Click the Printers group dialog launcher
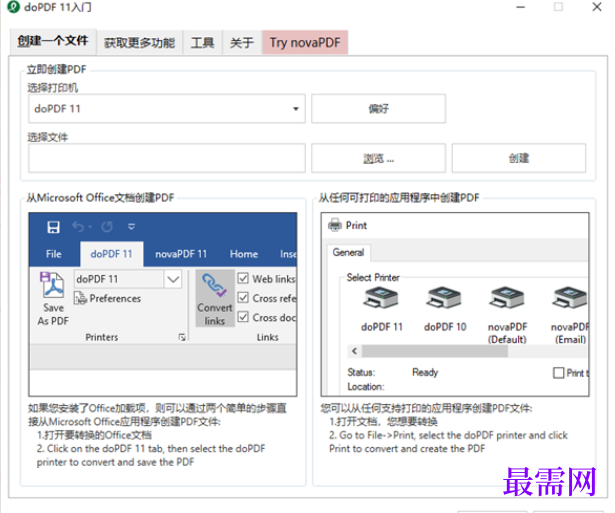The width and height of the screenshot is (615, 513). click(x=182, y=337)
